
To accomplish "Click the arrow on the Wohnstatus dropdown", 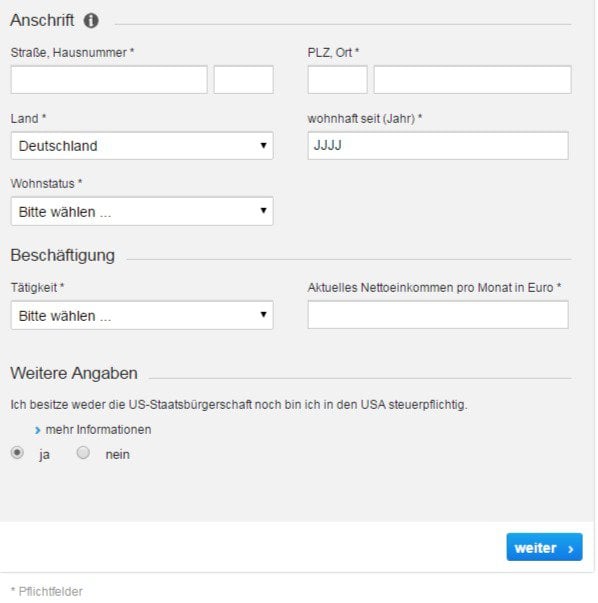I will 263,210.
